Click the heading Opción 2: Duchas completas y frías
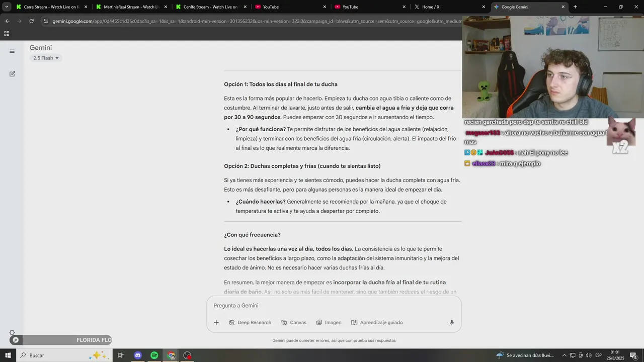The height and width of the screenshot is (362, 644). (x=302, y=166)
